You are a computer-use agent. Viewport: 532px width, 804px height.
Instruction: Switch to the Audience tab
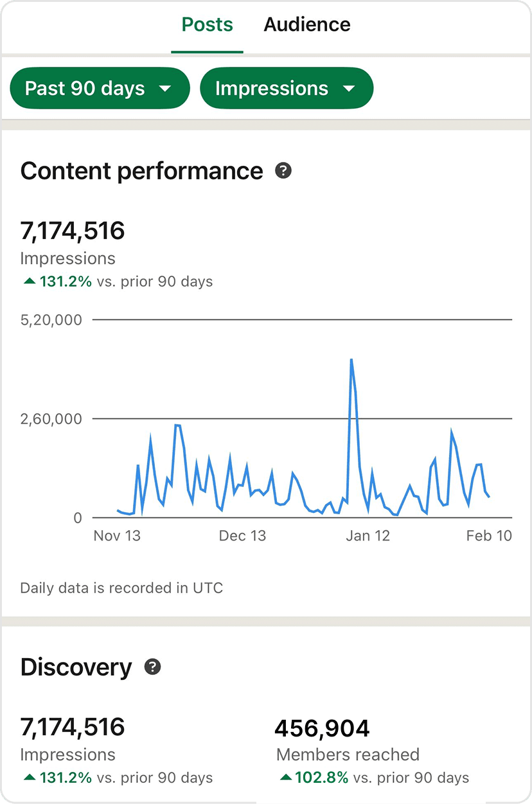pos(307,25)
